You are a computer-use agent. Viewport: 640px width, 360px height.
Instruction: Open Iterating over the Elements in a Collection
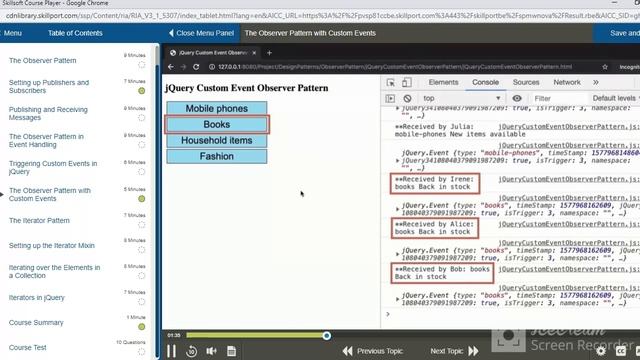(54, 271)
